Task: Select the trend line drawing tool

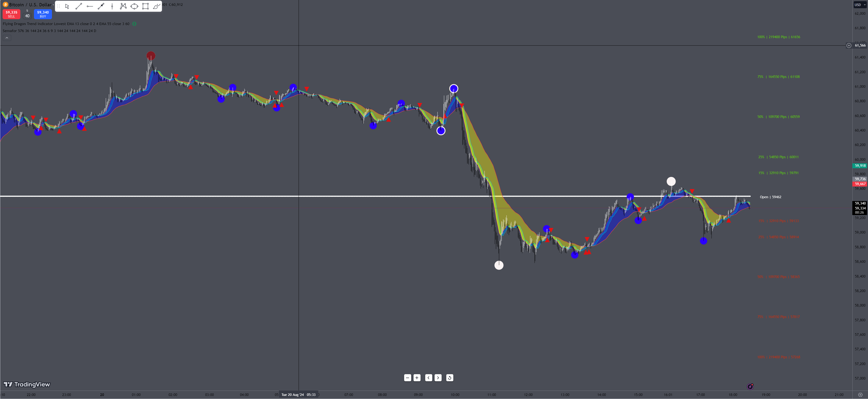Action: pos(78,6)
